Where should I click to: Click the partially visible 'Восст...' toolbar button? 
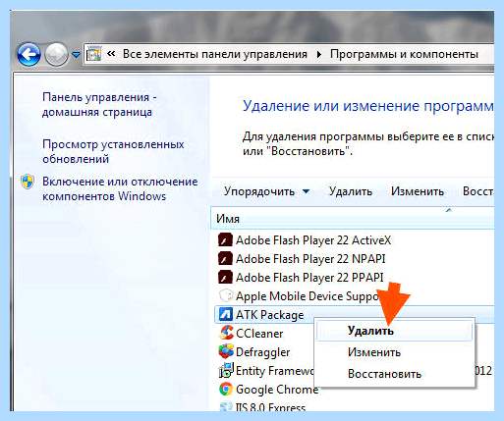477,191
